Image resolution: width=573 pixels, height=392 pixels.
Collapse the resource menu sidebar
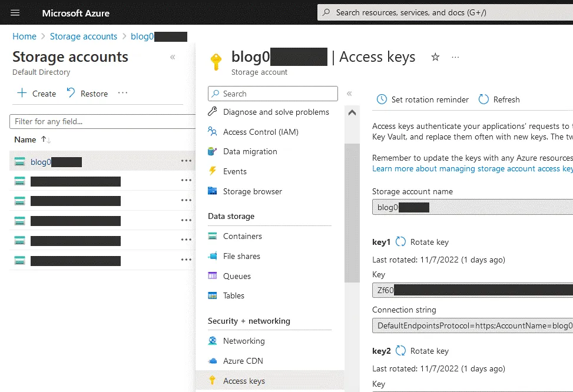pyautogui.click(x=349, y=94)
